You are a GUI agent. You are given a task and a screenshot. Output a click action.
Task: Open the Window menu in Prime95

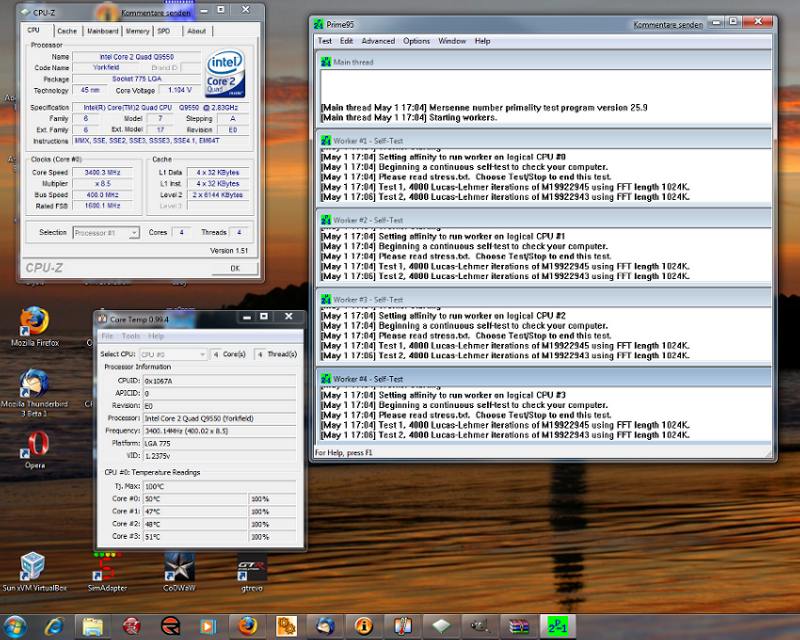tap(452, 41)
